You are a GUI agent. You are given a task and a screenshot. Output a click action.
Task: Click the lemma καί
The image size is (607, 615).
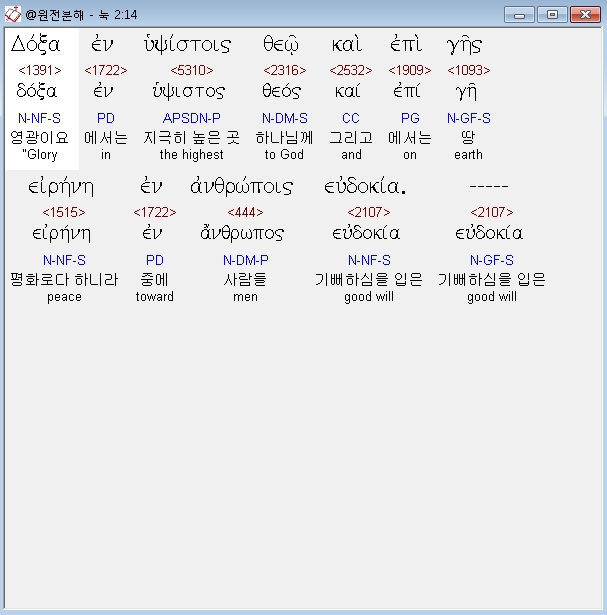click(347, 91)
